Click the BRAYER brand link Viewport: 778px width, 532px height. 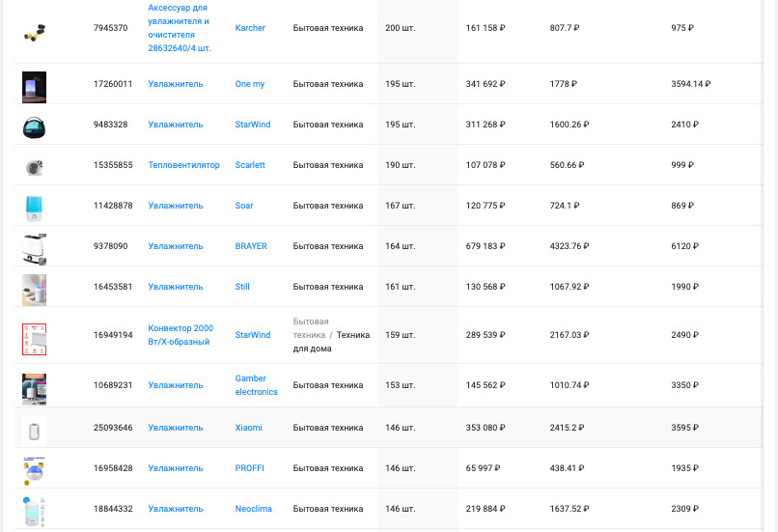[251, 246]
